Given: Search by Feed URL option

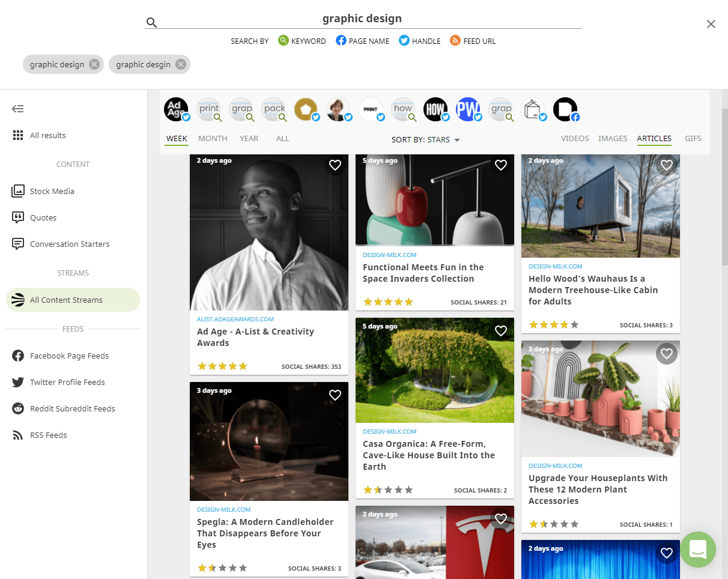Looking at the screenshot, I should (x=473, y=41).
